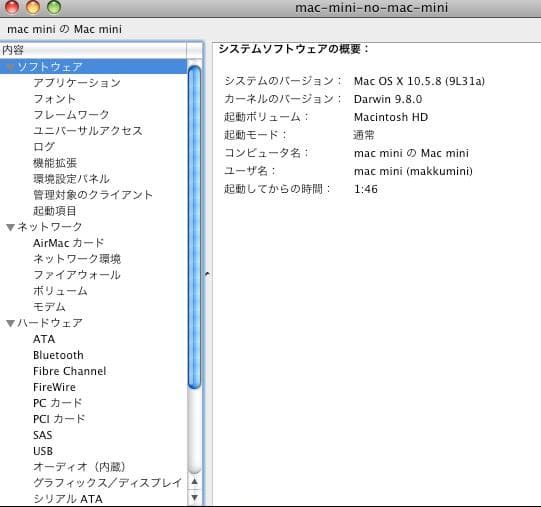Collapse the ハードウェア disclosure triangle
This screenshot has width=541, height=507.
point(10,323)
